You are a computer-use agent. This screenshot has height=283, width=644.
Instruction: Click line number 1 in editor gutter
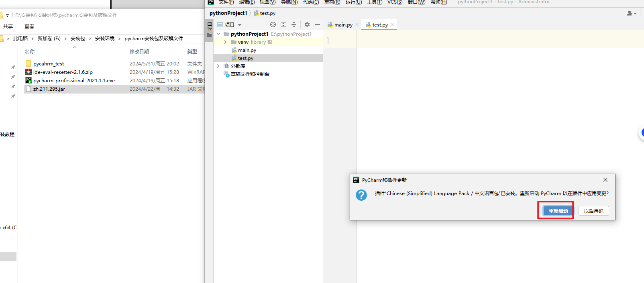pyautogui.click(x=328, y=41)
